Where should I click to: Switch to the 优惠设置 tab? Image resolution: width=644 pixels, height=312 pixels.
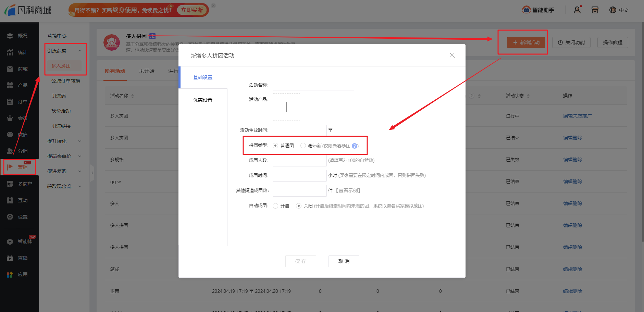[203, 100]
